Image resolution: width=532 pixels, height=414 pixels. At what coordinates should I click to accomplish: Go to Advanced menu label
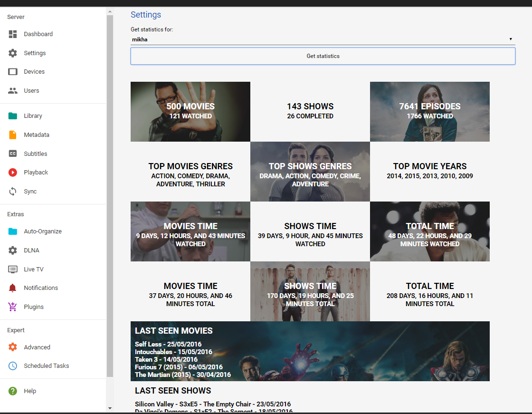(37, 347)
